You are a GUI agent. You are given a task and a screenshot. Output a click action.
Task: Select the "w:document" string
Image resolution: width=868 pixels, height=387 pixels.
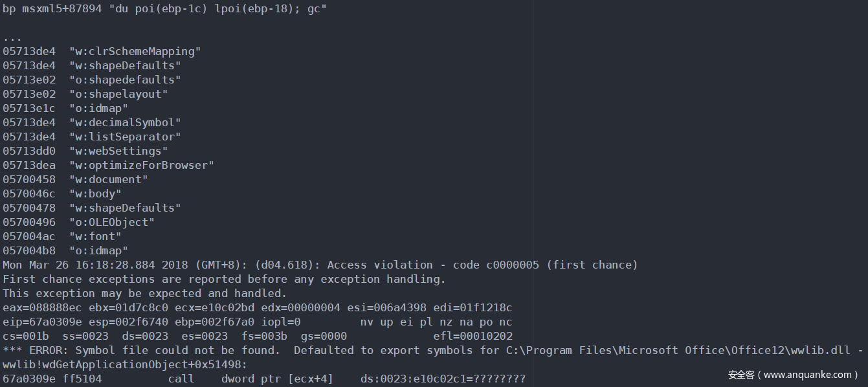109,179
